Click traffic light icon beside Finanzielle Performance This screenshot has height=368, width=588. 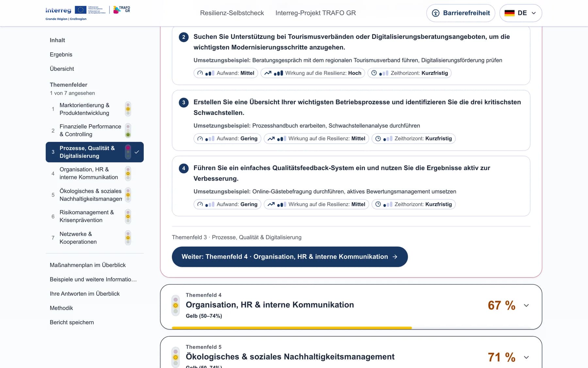128,131
